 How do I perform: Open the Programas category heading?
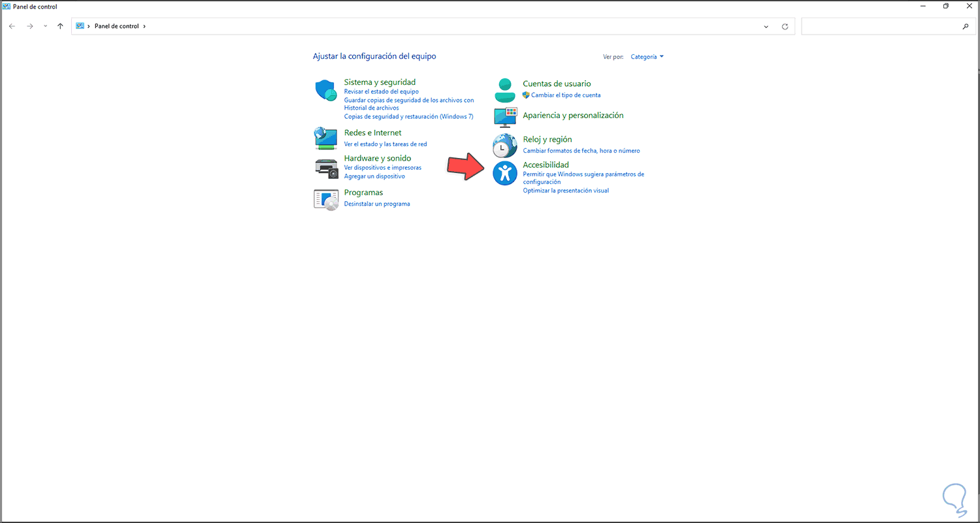point(363,193)
